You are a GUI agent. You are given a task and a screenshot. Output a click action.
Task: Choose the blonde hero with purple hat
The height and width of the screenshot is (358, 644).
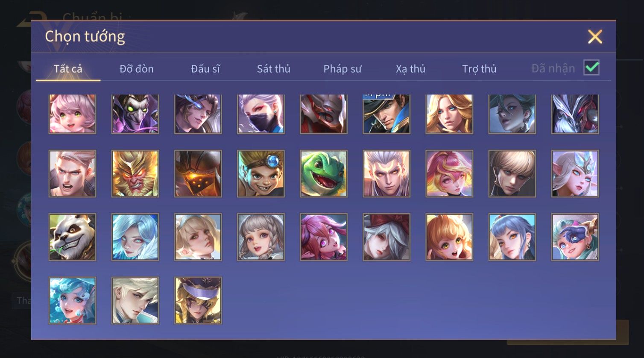pos(198,300)
